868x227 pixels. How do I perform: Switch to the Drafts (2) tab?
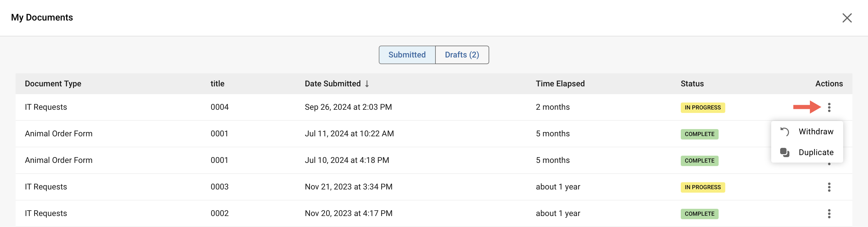pos(462,55)
